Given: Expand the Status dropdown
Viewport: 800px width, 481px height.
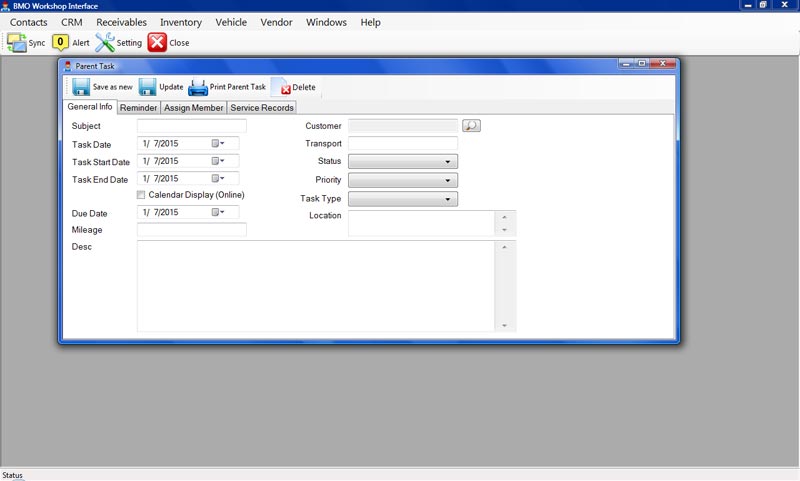Looking at the screenshot, I should coord(403,161).
